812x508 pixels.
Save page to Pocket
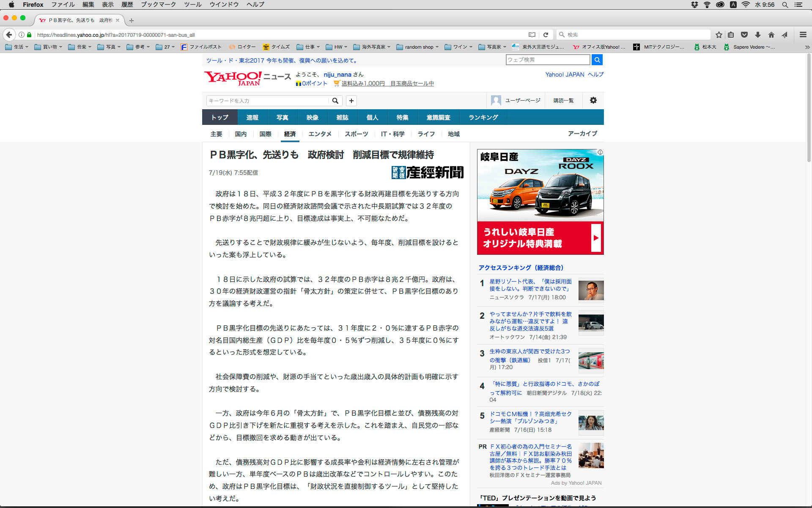pyautogui.click(x=744, y=35)
